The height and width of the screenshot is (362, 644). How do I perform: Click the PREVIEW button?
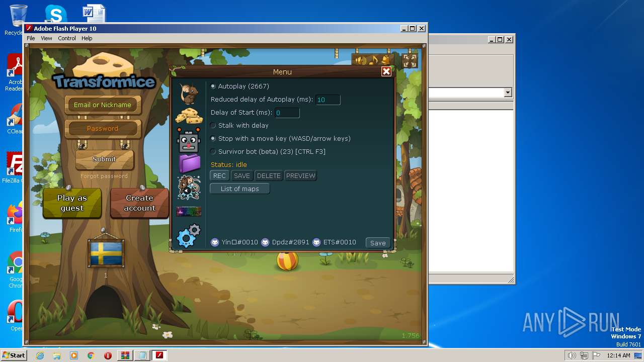[301, 175]
